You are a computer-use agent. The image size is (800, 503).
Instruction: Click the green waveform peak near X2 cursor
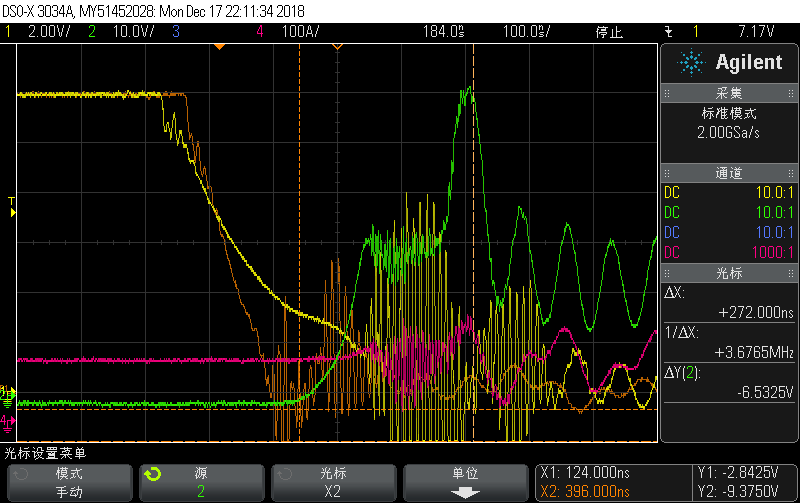coord(467,92)
